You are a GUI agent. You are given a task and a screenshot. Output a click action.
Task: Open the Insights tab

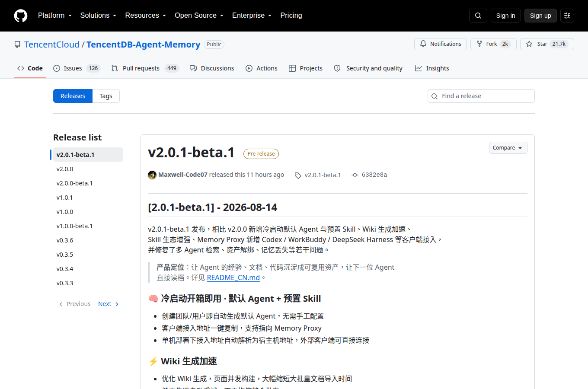point(432,68)
